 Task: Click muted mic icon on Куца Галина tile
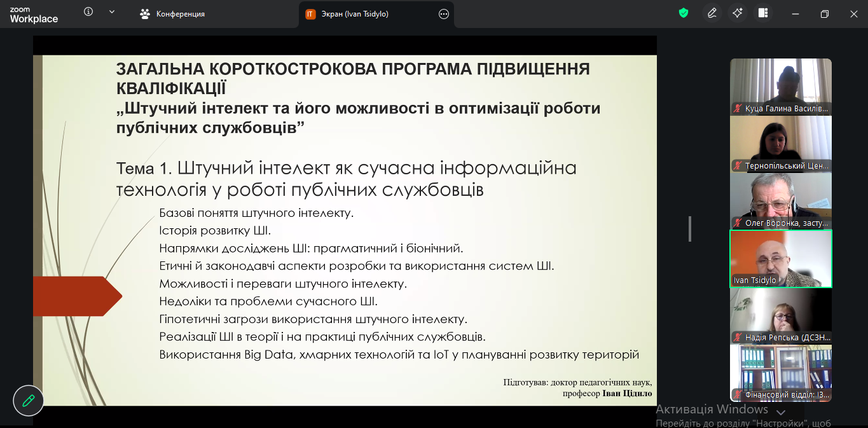click(738, 109)
